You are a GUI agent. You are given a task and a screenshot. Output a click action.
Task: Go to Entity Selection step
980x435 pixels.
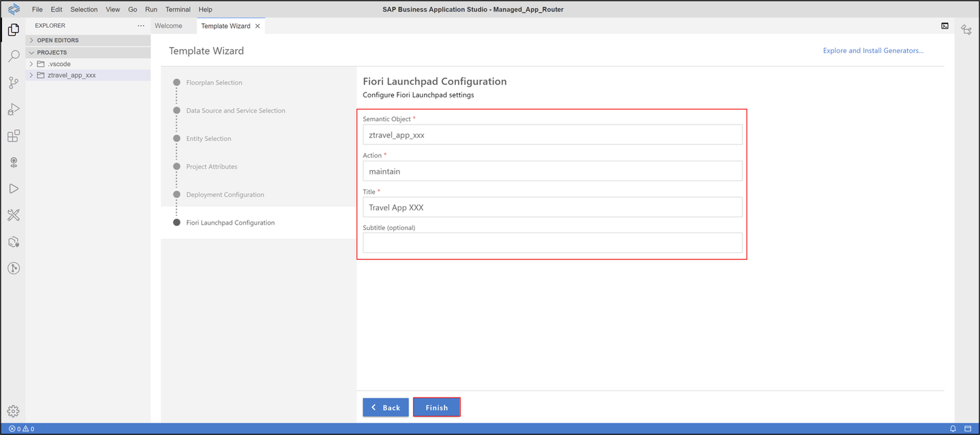(x=208, y=138)
